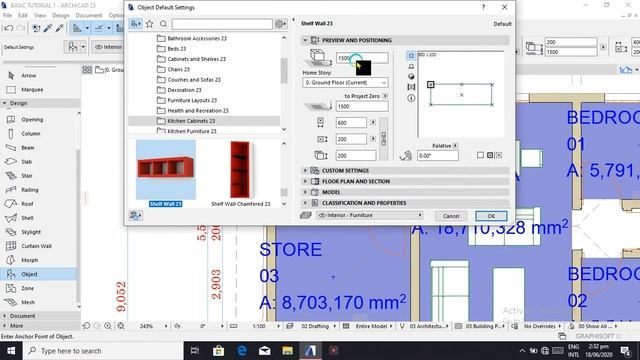
Task: Expand the Model panel
Action: click(x=305, y=192)
